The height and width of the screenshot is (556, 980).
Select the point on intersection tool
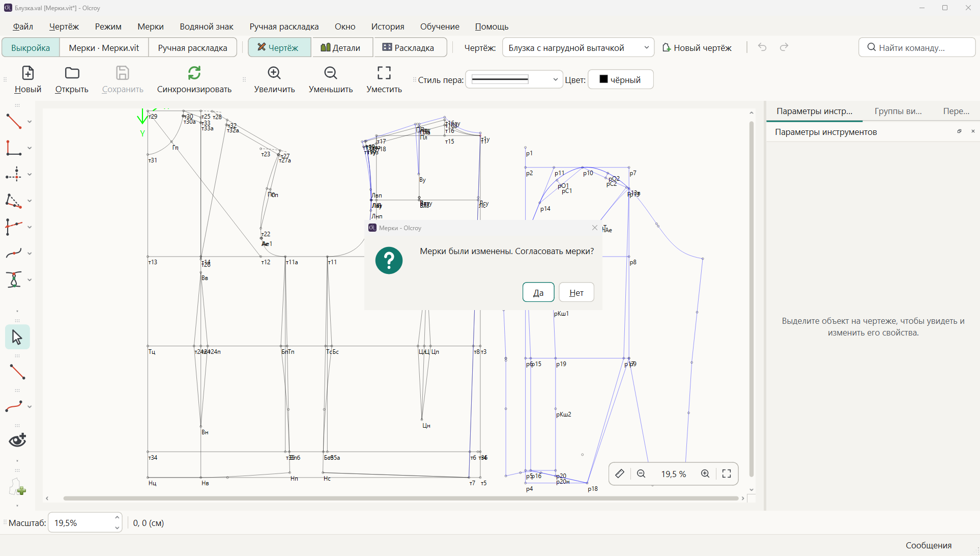coord(14,174)
